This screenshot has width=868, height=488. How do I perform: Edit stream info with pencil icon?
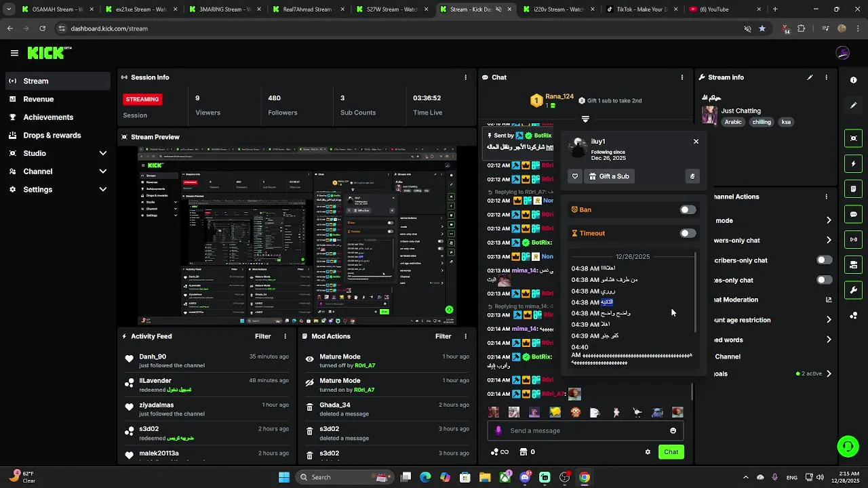[x=810, y=77]
